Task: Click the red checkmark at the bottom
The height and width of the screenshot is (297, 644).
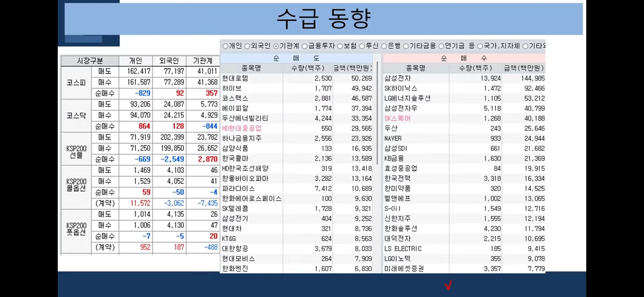Action: point(448,285)
